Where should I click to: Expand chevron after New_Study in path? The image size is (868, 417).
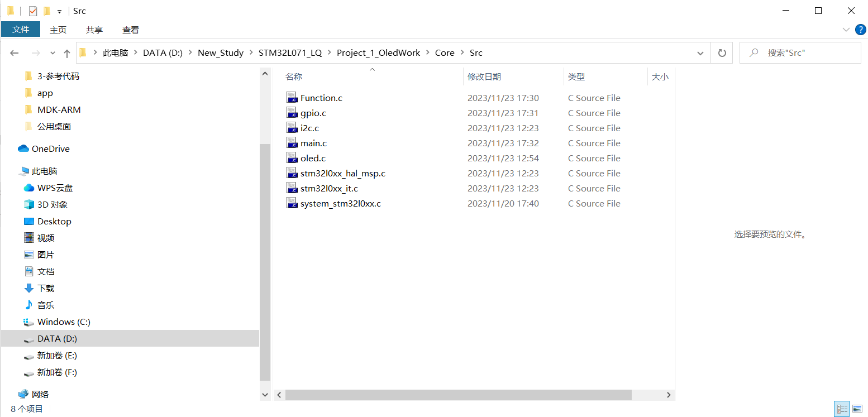(x=251, y=53)
